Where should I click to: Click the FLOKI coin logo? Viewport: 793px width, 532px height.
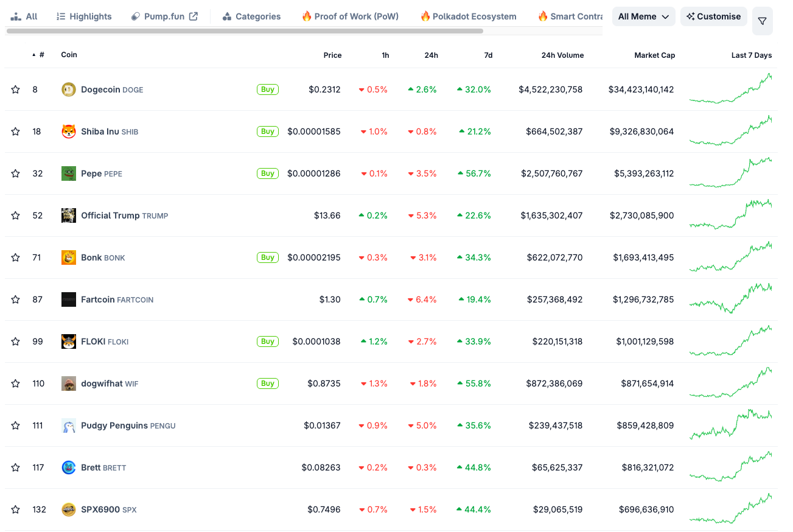[x=69, y=341]
